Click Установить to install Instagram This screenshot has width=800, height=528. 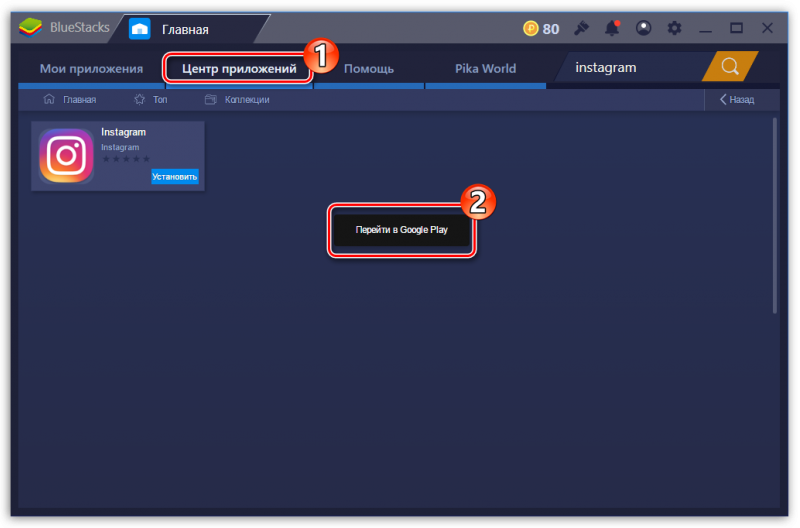click(174, 177)
